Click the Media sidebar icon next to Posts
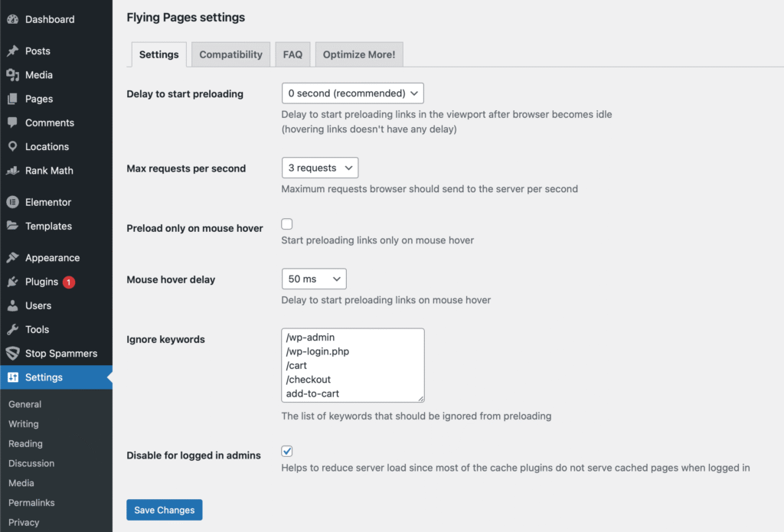This screenshot has width=784, height=532. coord(12,74)
